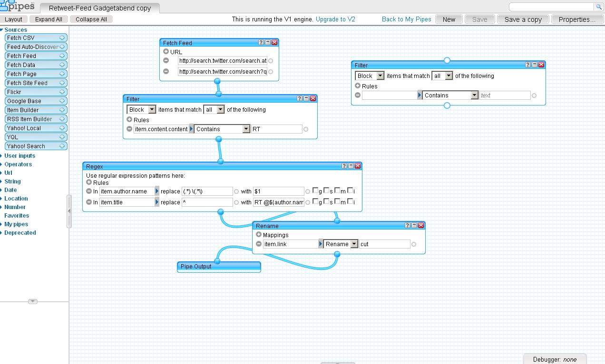Add the Fetch CSV module via its plus icon
The width and height of the screenshot is (605, 364).
coord(62,38)
